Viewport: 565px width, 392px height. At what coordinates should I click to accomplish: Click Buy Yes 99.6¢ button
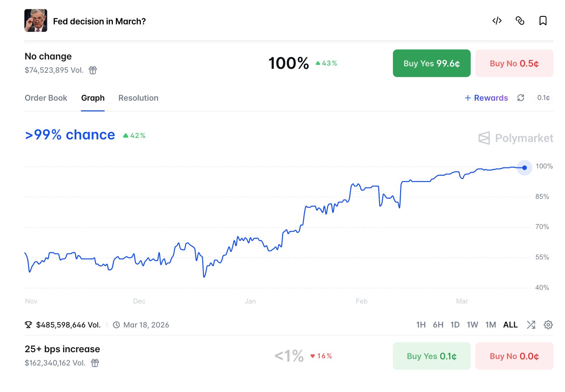click(x=431, y=63)
